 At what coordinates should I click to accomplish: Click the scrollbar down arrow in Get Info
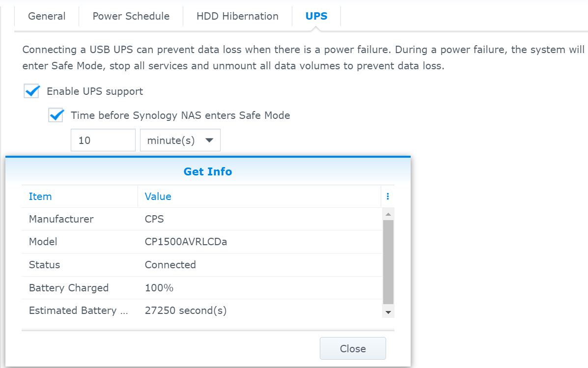[388, 312]
